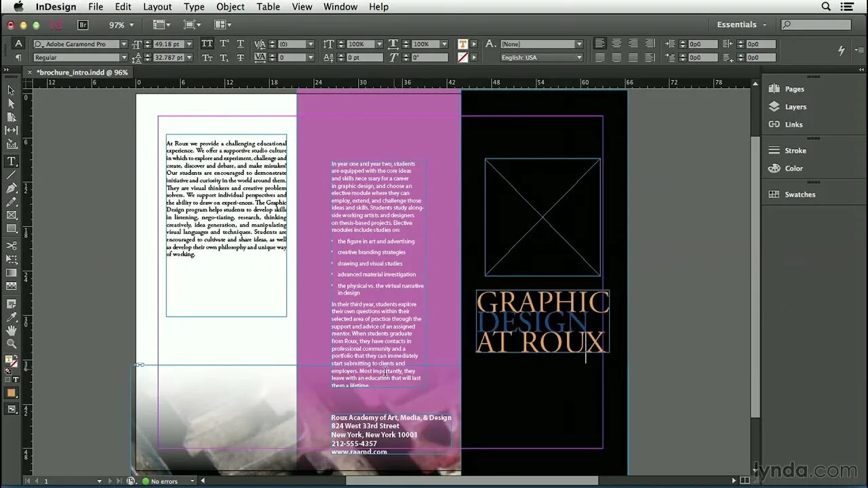The height and width of the screenshot is (488, 868).
Task: Select the Direct Selection tool
Action: 12,104
